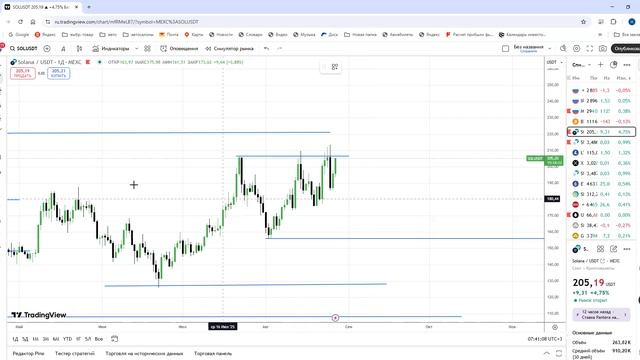This screenshot has width=640, height=360.
Task: Open the Редактор Pine tab
Action: pos(28,353)
